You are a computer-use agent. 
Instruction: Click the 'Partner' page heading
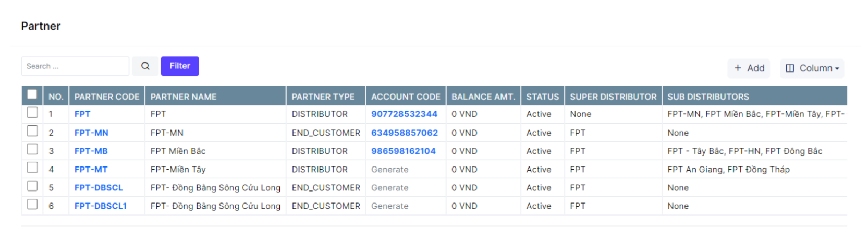(41, 26)
